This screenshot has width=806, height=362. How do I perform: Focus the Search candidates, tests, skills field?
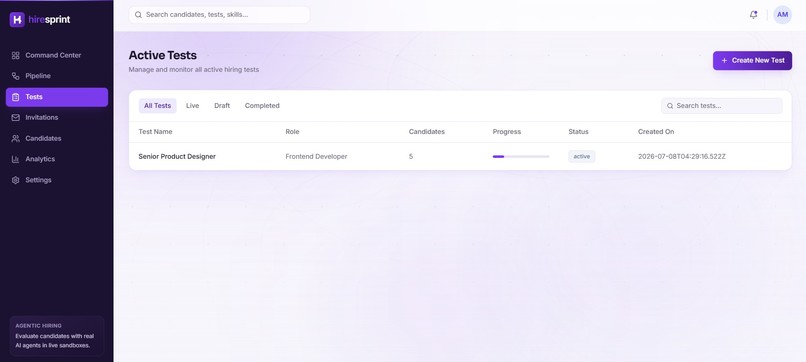click(x=219, y=15)
